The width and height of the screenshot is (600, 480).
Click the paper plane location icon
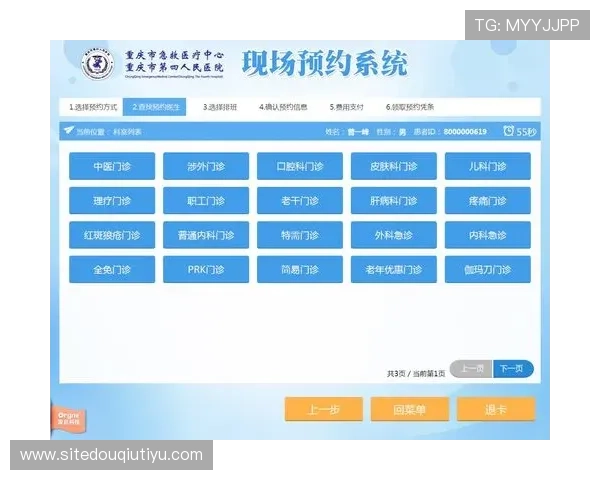(x=69, y=131)
